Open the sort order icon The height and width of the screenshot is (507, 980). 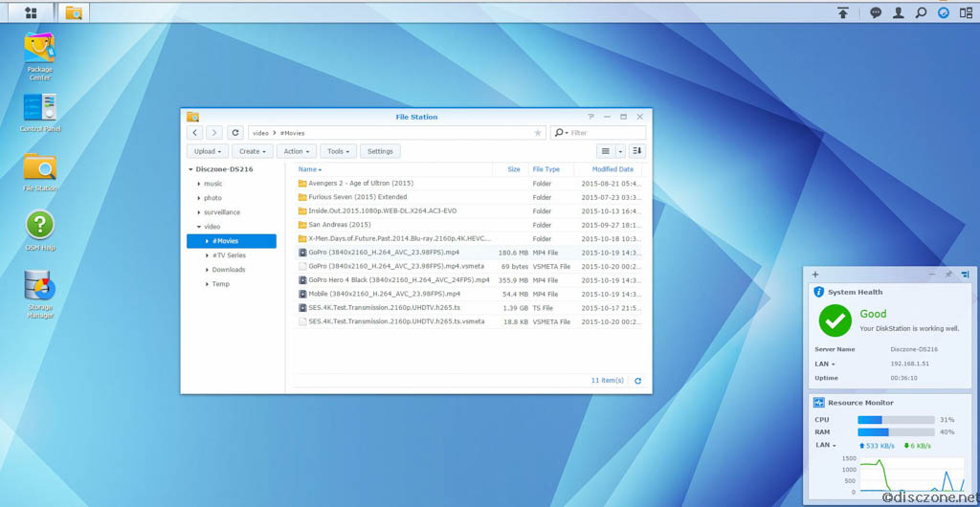(636, 151)
